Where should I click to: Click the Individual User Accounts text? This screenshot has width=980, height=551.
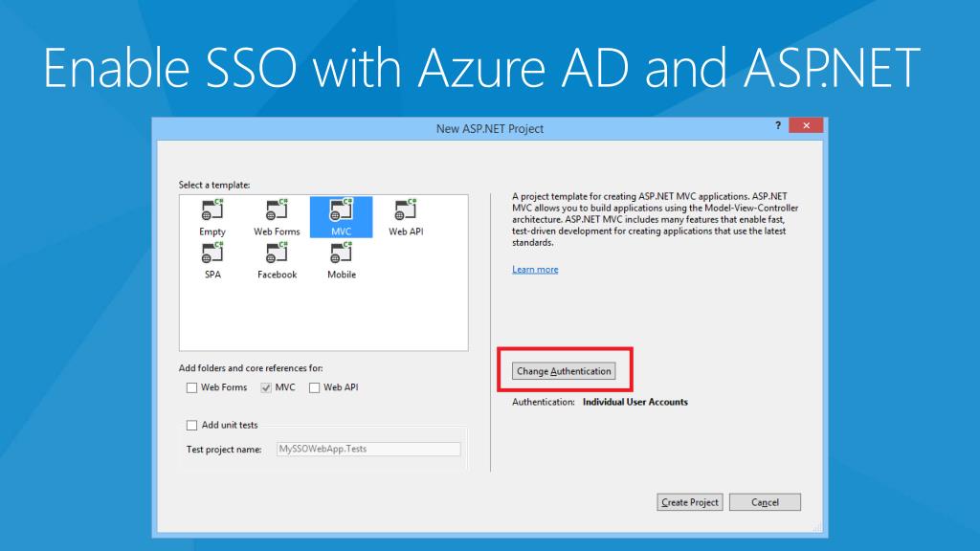tap(635, 402)
